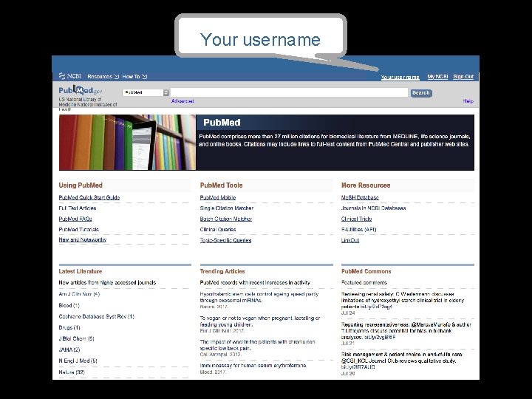Open Risk management end-of-life comment
532x399 pixels.
click(403, 361)
